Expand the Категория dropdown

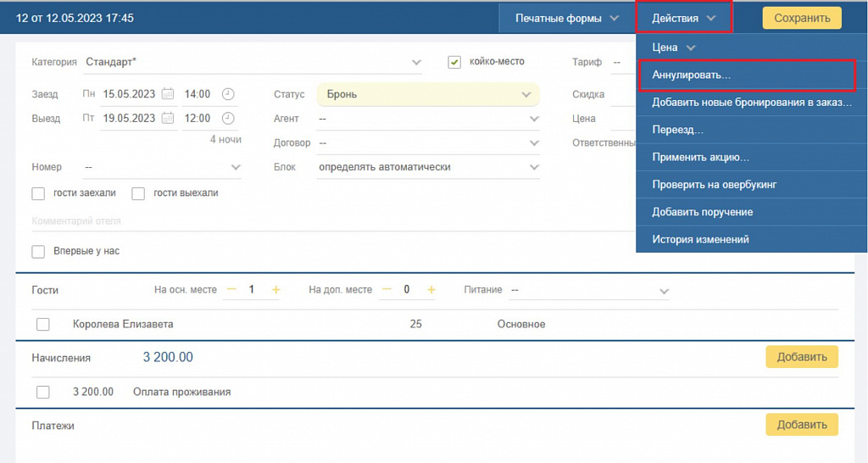pyautogui.click(x=253, y=63)
